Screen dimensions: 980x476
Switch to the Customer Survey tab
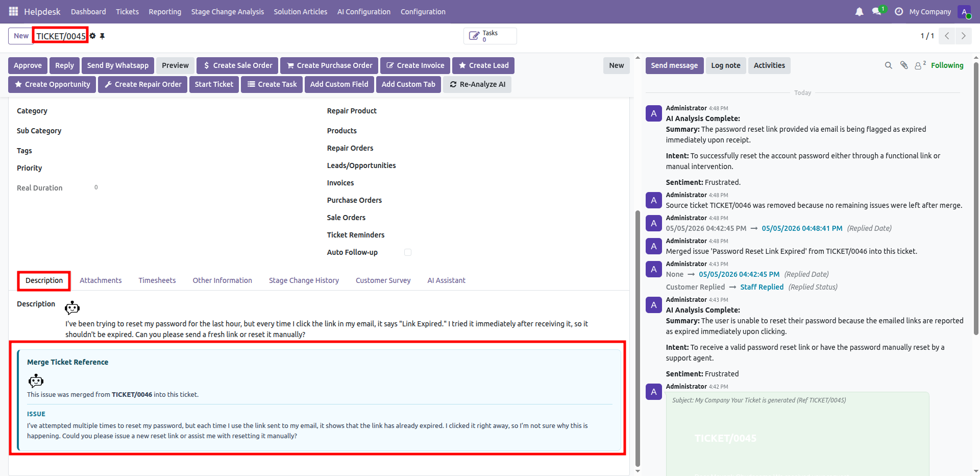point(383,280)
